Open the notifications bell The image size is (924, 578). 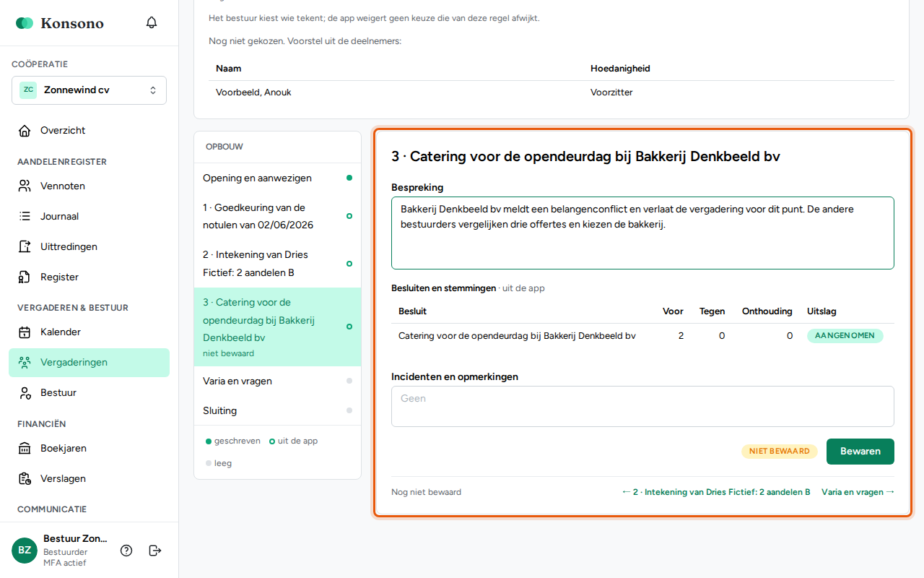(152, 22)
